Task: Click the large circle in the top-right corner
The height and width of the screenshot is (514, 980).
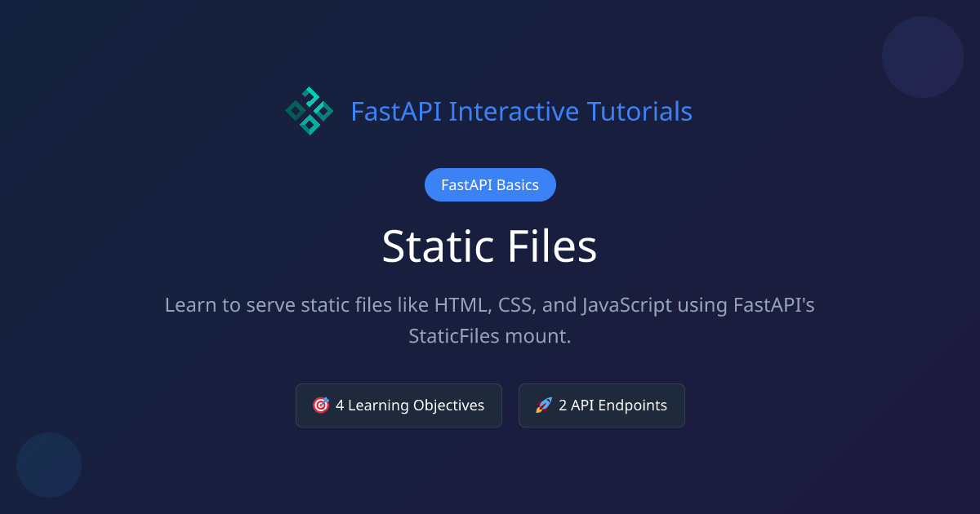Action: [x=923, y=57]
